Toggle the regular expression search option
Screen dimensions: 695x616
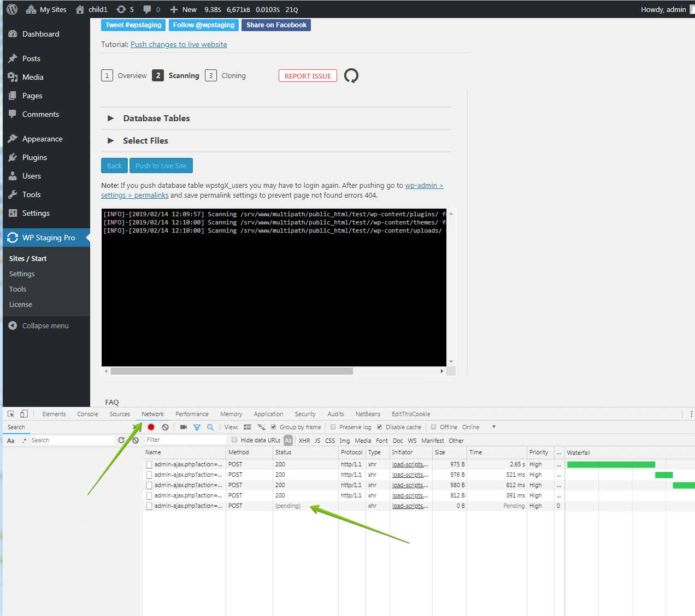coord(24,440)
